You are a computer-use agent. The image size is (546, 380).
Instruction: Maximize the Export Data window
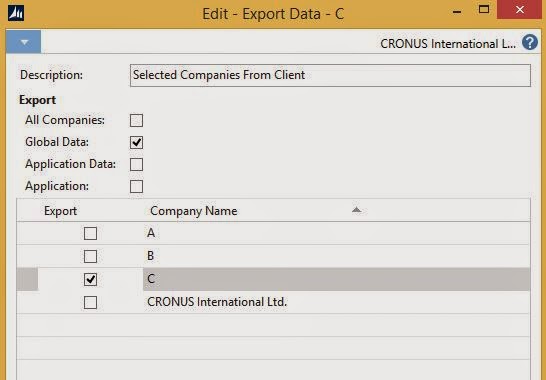point(484,9)
